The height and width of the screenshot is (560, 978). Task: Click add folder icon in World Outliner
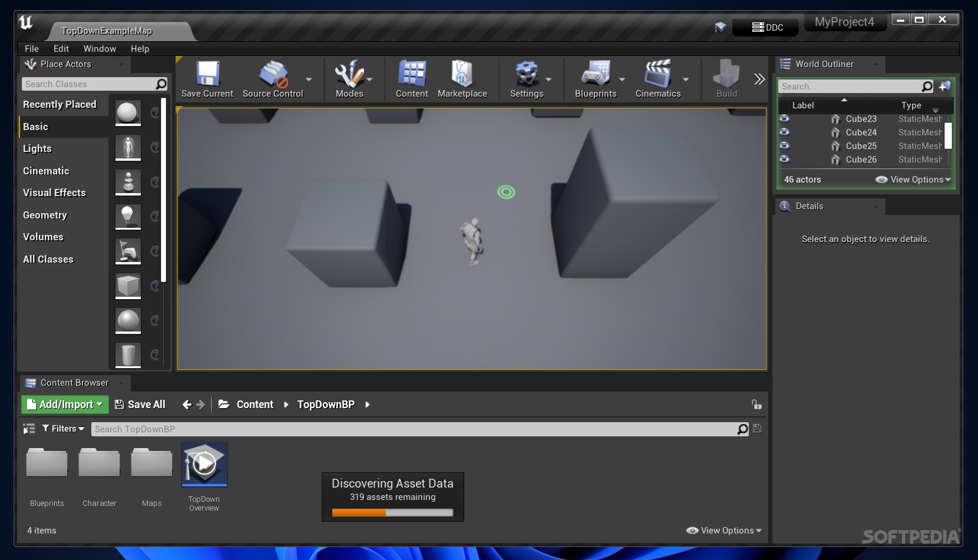[x=944, y=87]
